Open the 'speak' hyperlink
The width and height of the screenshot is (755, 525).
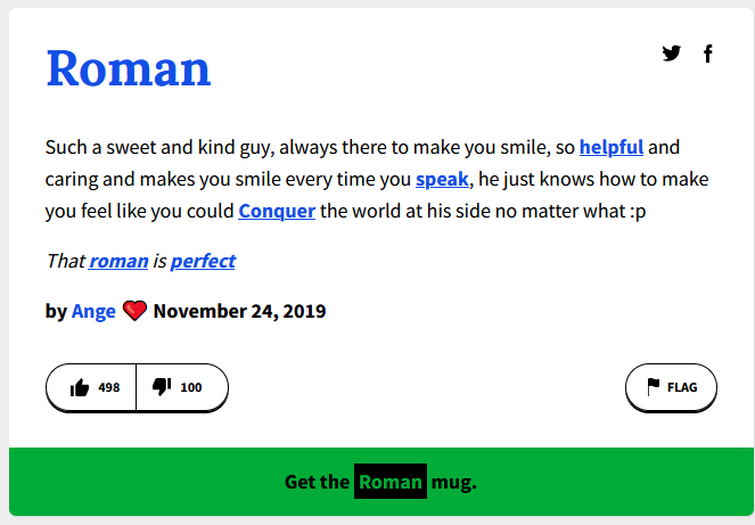pyautogui.click(x=442, y=179)
